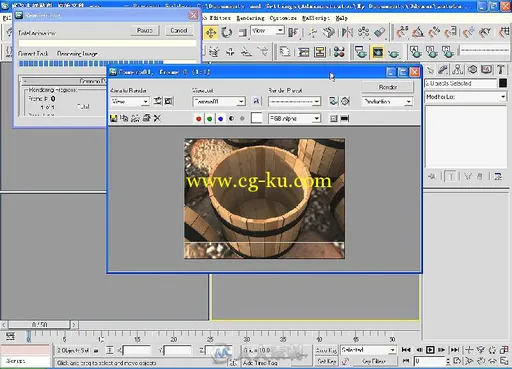Toggle the Percent Snap icon
The image size is (512, 369).
coord(434,32)
